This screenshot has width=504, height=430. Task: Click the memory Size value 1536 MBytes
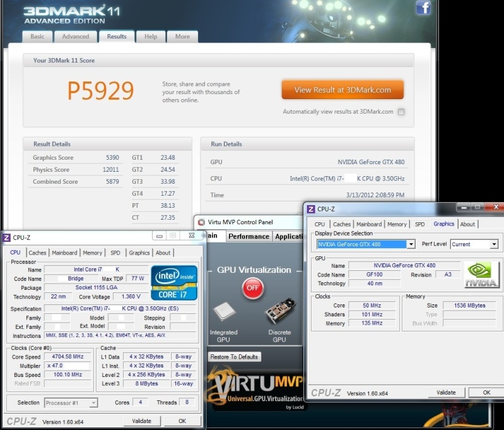[x=469, y=306]
